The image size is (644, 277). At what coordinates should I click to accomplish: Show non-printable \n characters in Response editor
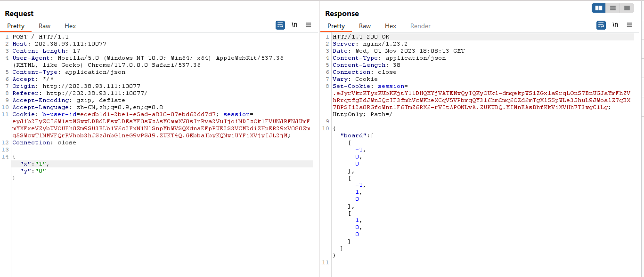(615, 25)
